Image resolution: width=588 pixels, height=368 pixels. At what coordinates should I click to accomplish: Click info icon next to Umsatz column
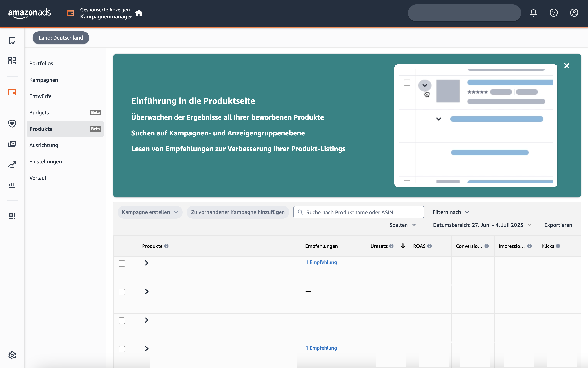pyautogui.click(x=391, y=246)
